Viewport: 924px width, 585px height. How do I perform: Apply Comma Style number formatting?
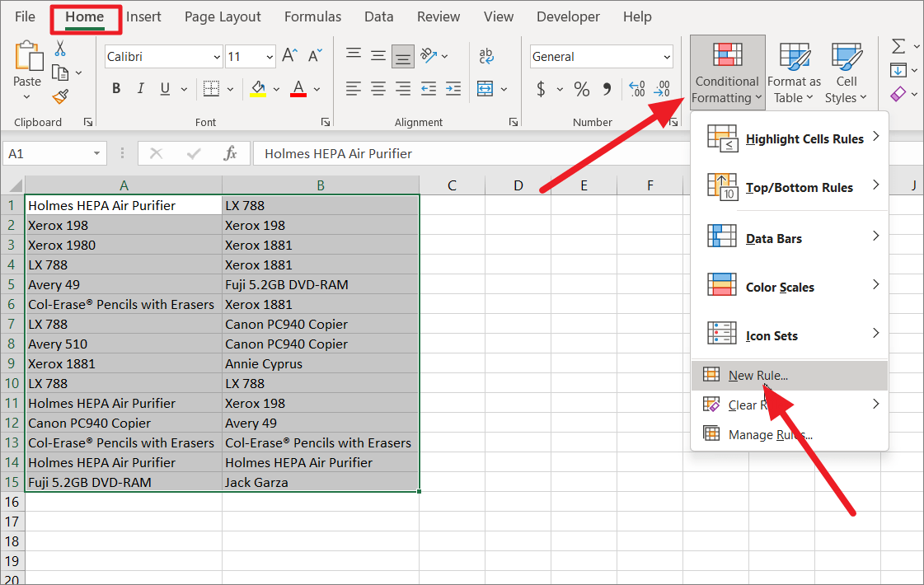[x=608, y=88]
